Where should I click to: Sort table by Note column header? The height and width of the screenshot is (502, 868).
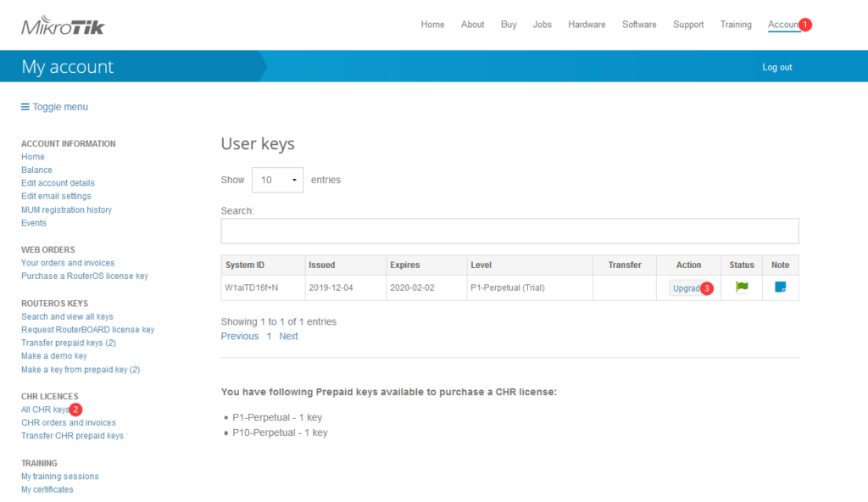[781, 265]
